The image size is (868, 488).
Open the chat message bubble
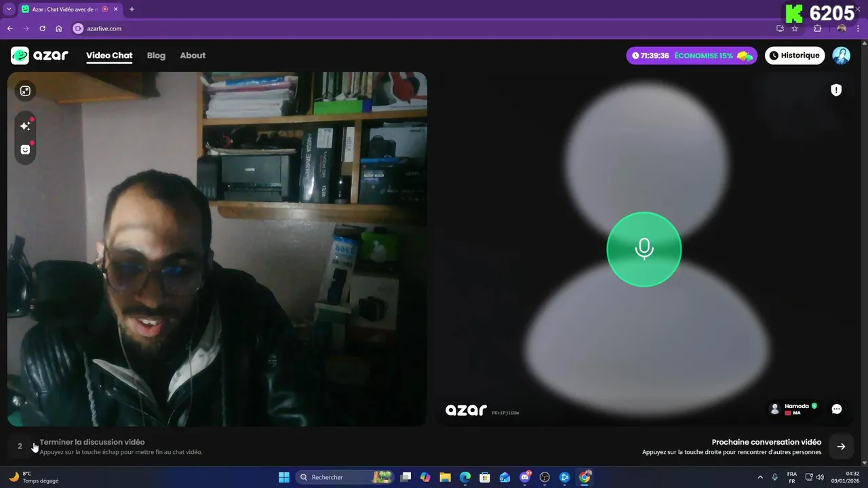[837, 409]
